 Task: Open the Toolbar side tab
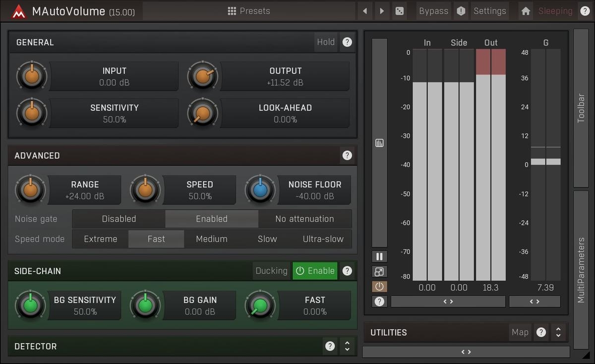click(x=581, y=108)
